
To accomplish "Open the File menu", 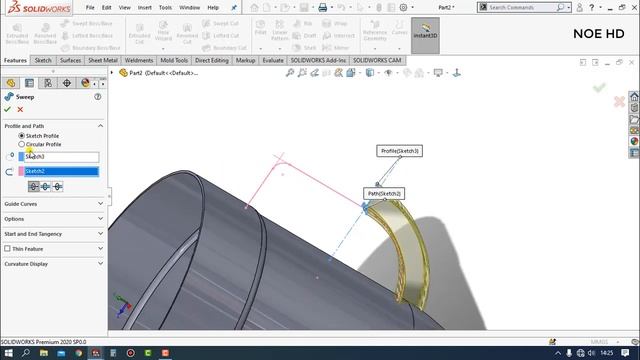I will coord(90,7).
